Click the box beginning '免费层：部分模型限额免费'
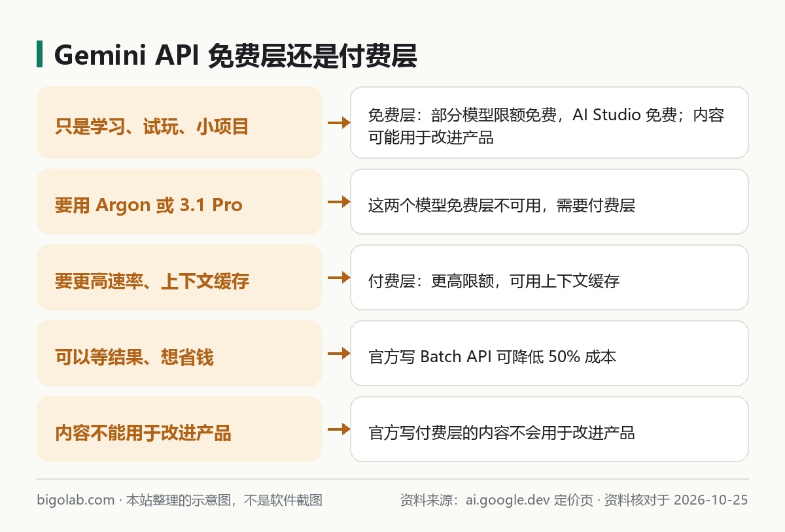 (x=549, y=122)
